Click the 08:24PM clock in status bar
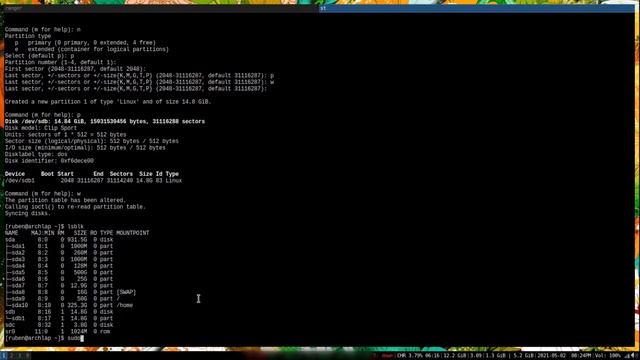 [x=581, y=356]
